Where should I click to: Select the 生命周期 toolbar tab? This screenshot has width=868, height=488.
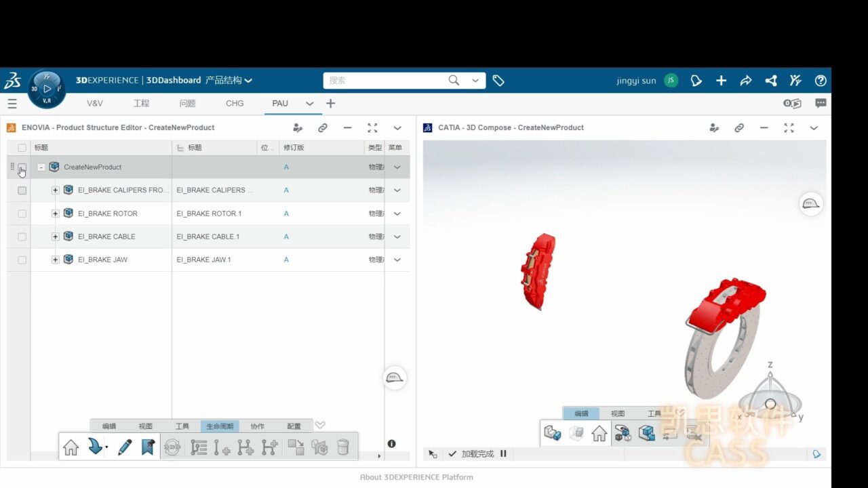(220, 426)
